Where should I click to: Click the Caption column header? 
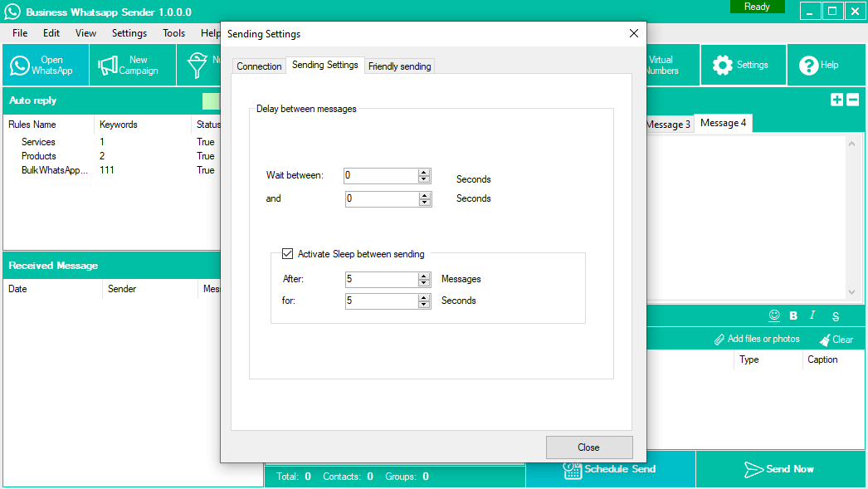pyautogui.click(x=832, y=359)
